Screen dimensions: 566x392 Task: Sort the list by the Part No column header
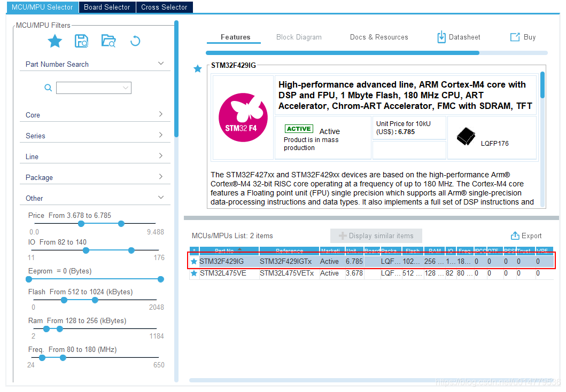point(229,250)
